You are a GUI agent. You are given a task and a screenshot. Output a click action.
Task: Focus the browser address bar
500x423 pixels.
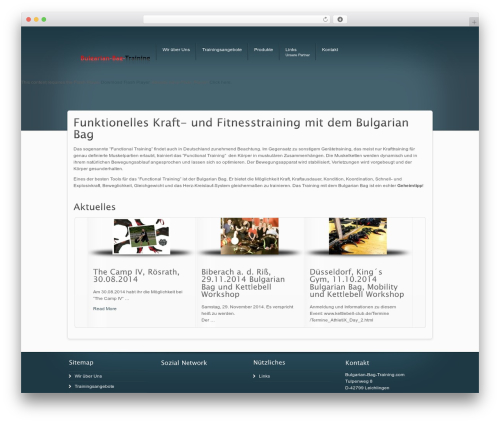[237, 20]
